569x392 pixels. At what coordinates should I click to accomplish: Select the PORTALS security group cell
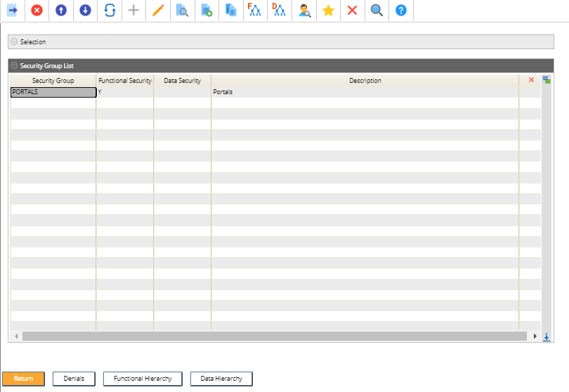point(53,92)
